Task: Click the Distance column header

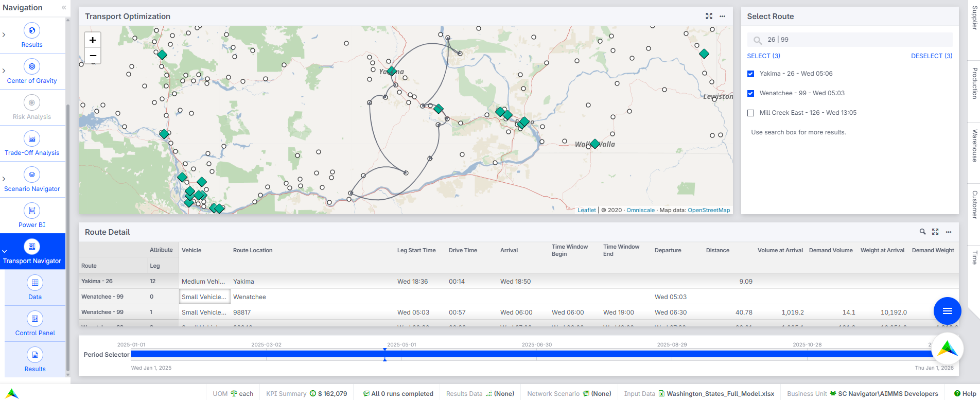Action: [x=717, y=250]
